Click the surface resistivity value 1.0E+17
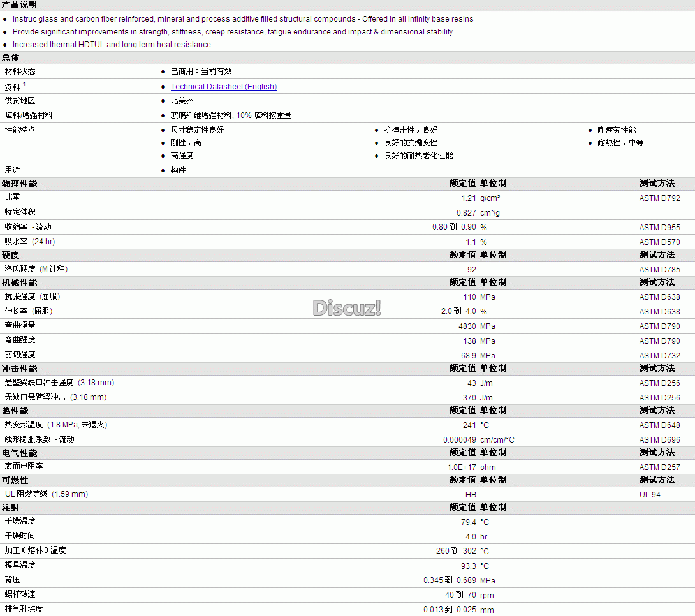This screenshot has height=616, width=695. (x=462, y=467)
